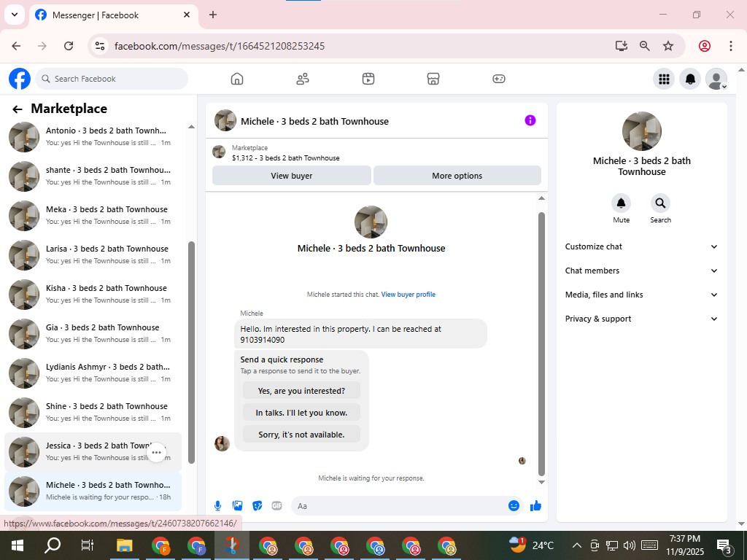Send quick response 'Sorry, it's not available.'
Viewport: 747px width, 560px height.
301,435
